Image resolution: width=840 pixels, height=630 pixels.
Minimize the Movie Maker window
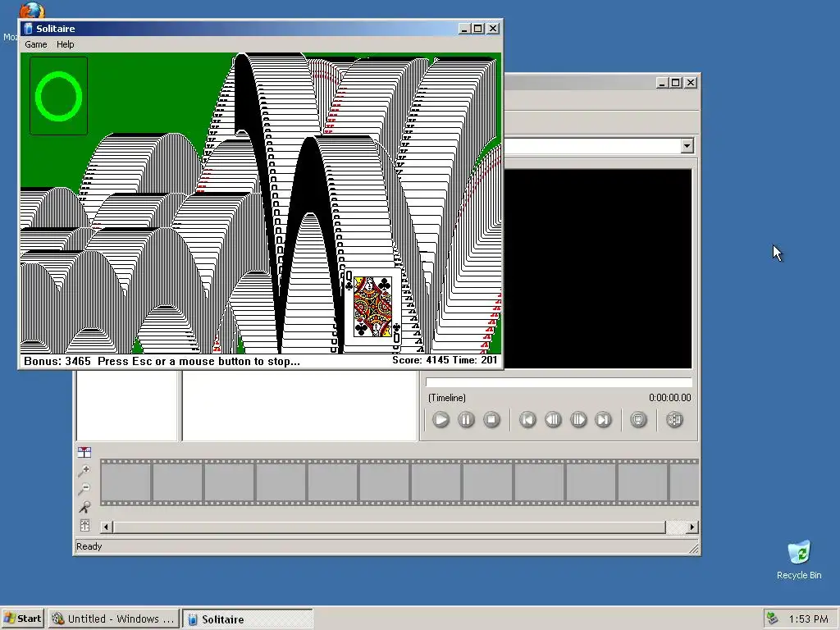(662, 83)
